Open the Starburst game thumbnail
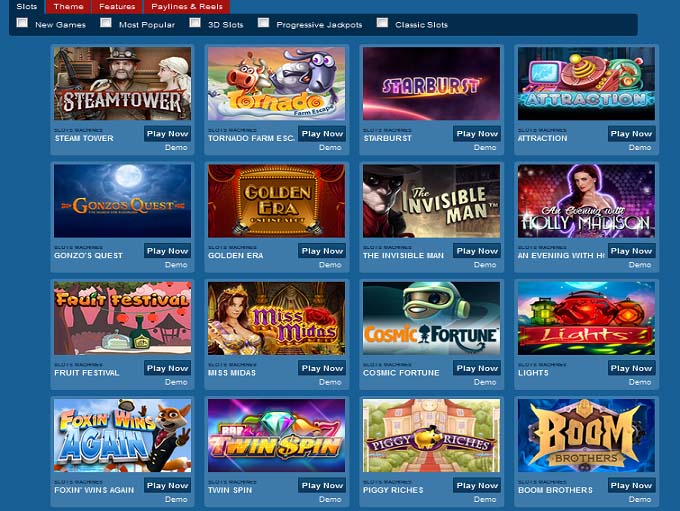The image size is (680, 511). click(x=431, y=84)
